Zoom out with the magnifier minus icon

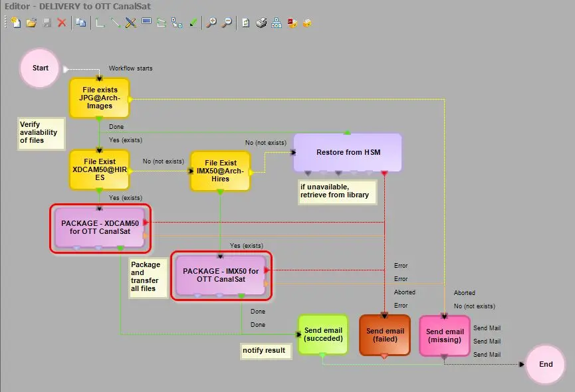pos(227,23)
